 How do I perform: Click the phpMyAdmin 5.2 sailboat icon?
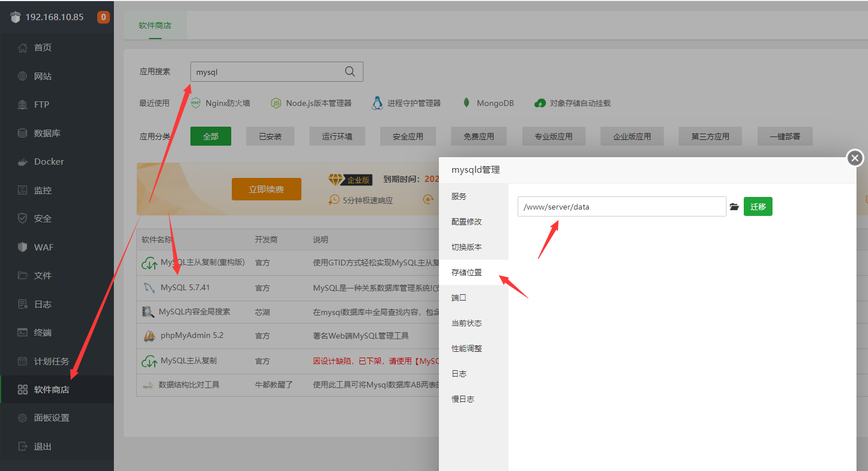(150, 336)
